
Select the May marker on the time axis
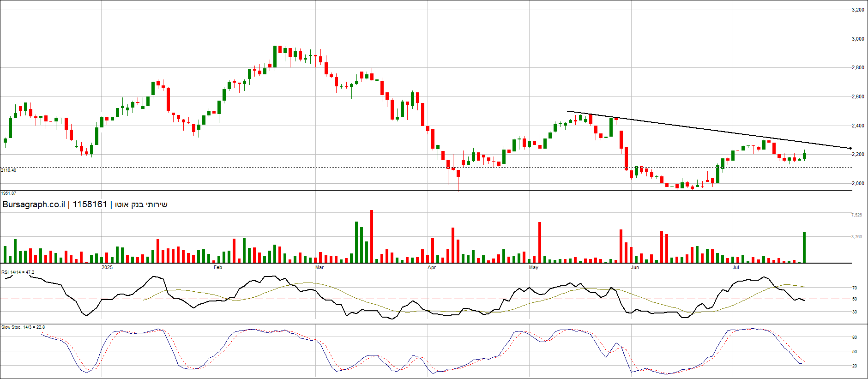534,267
